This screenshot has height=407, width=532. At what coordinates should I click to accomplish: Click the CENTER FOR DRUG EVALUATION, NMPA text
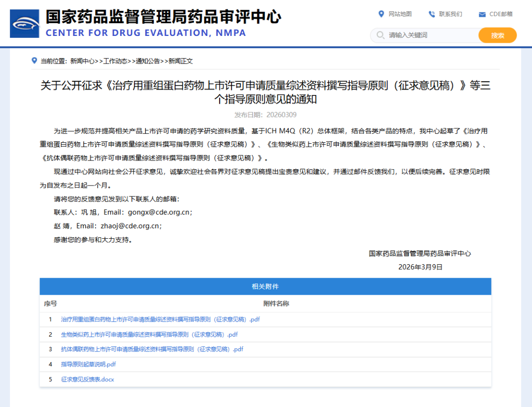tap(145, 33)
